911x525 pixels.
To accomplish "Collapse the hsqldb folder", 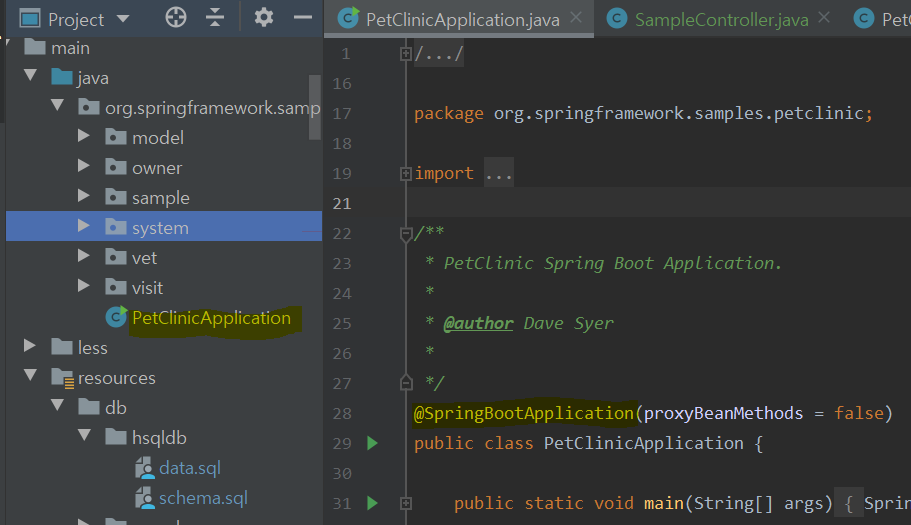I will [85, 436].
